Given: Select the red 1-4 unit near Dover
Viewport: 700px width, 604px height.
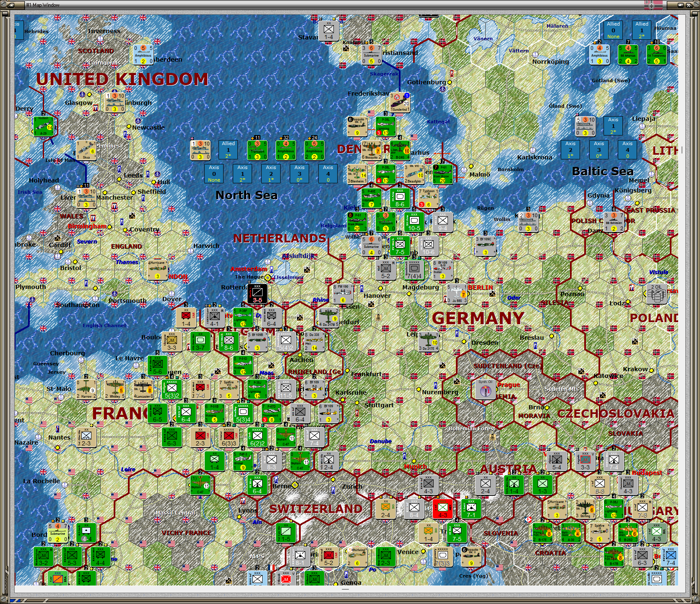Looking at the screenshot, I should point(186,318).
